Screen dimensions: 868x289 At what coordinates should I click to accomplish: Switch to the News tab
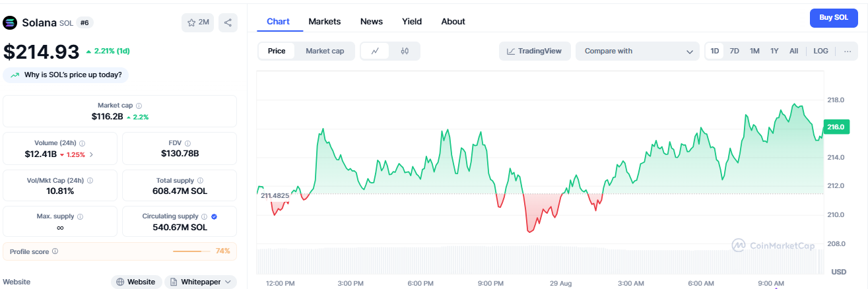pyautogui.click(x=372, y=21)
